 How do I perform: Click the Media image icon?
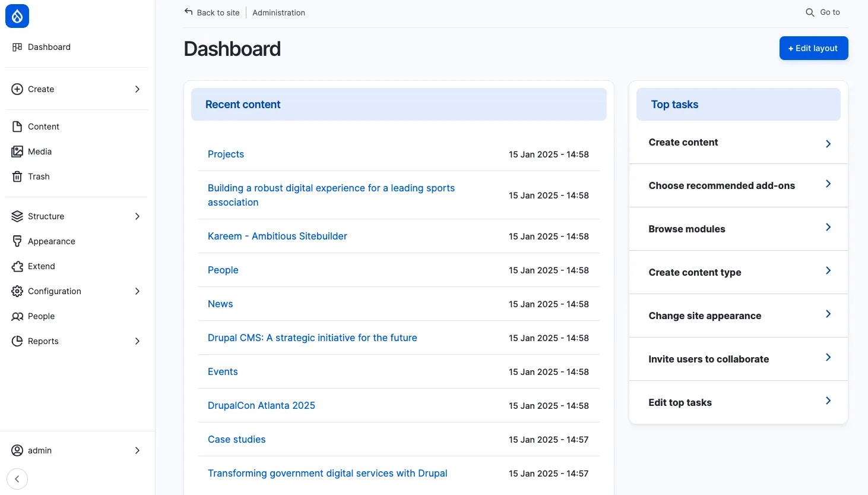(x=17, y=152)
